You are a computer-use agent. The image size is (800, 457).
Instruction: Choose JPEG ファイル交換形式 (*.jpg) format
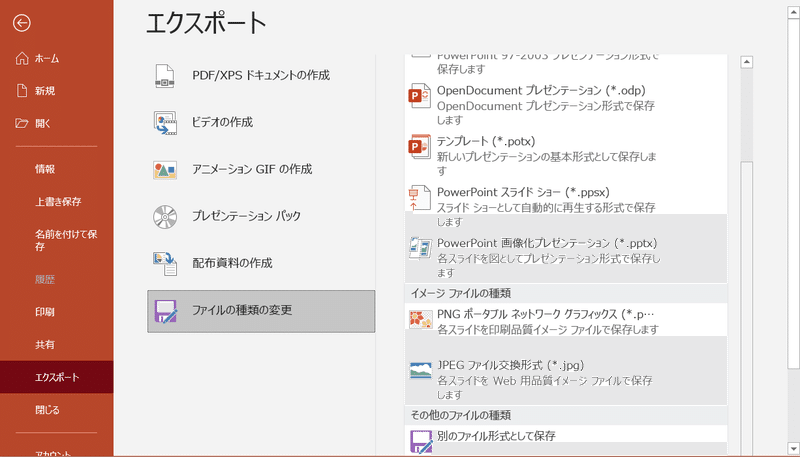click(566, 379)
